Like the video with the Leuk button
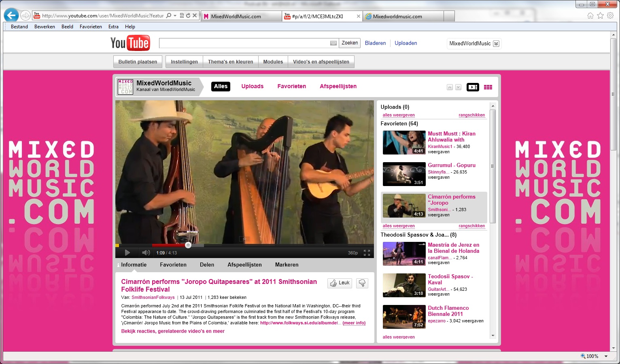 [x=340, y=283]
